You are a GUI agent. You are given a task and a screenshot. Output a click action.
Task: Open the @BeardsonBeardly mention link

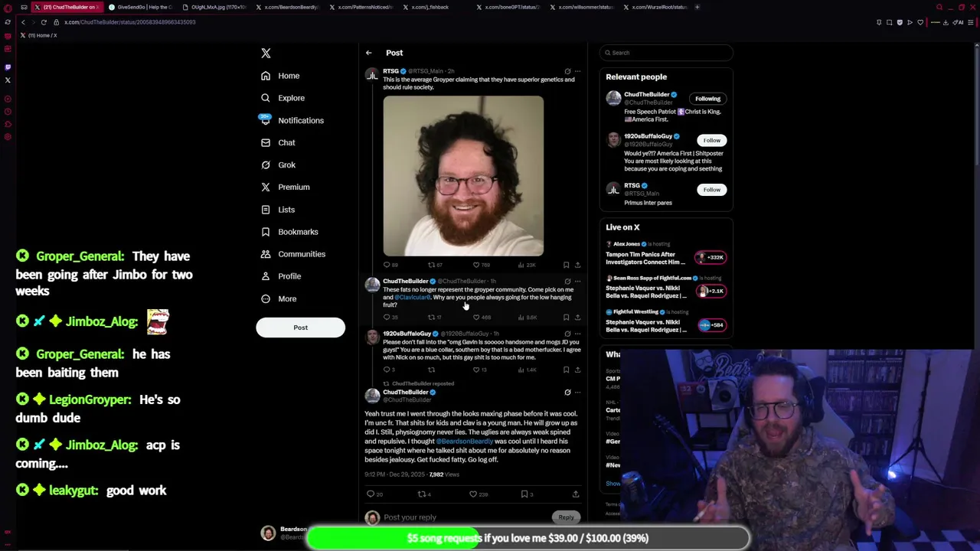(x=465, y=442)
